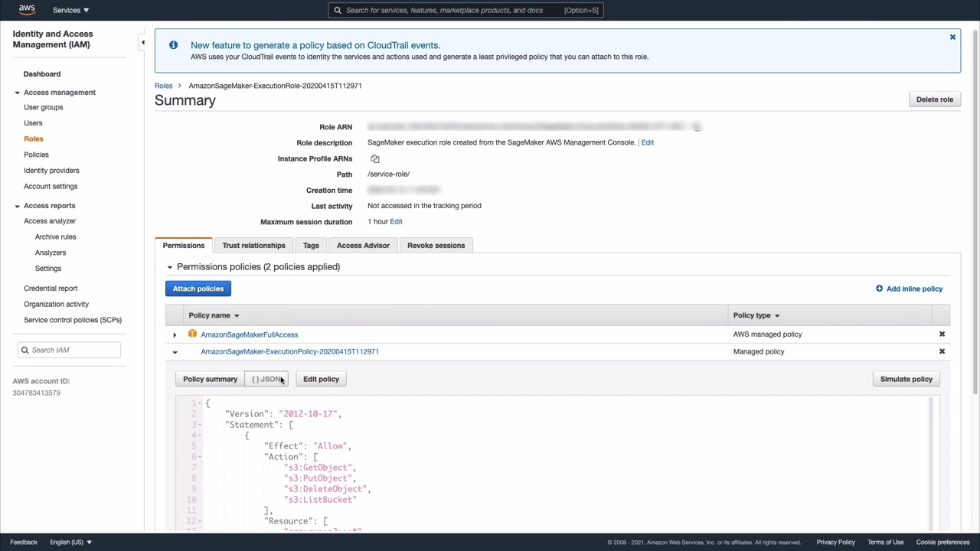
Task: Open the AmazonSageMakerFullAccess policy link
Action: [x=250, y=334]
